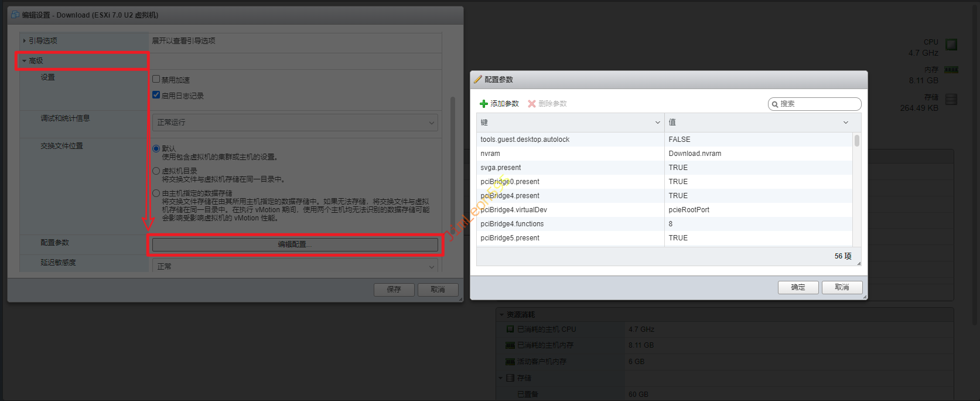Click the VM icon in Edit Settings title
This screenshot has width=980, height=401.
click(x=15, y=15)
